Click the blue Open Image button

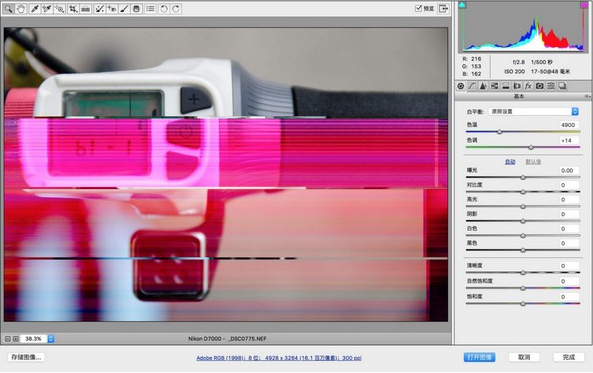click(480, 357)
